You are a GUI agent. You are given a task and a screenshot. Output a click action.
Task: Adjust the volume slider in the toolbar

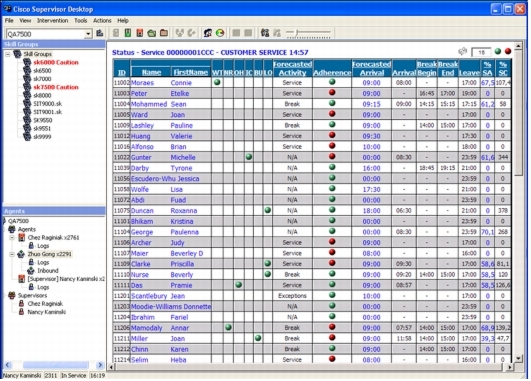click(x=297, y=33)
